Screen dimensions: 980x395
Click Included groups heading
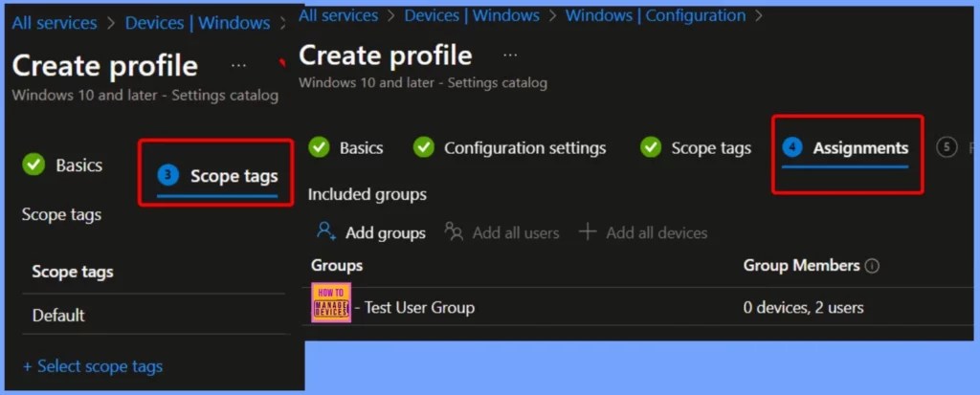coord(367,194)
